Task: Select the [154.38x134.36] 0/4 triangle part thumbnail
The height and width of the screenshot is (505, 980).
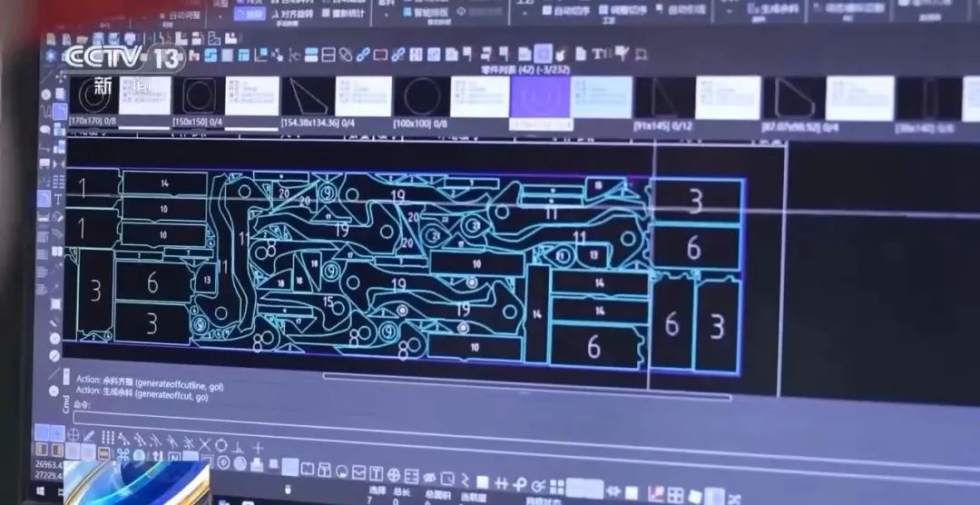Action: coord(307,96)
